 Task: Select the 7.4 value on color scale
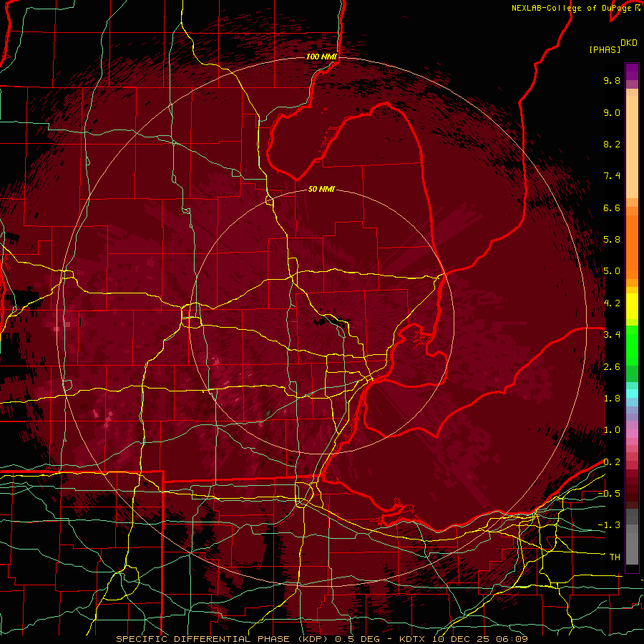pyautogui.click(x=612, y=176)
